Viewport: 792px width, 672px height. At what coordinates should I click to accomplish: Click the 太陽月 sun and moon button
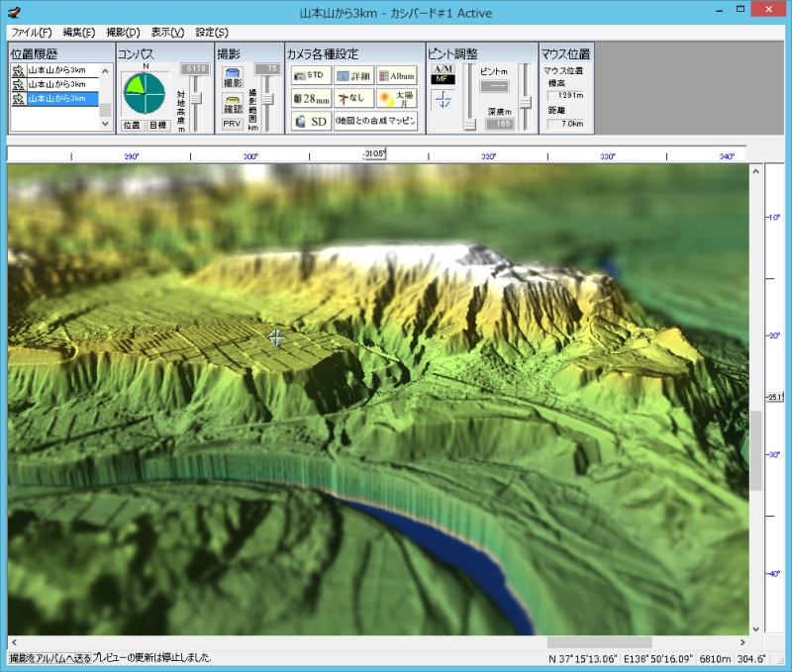pos(396,98)
